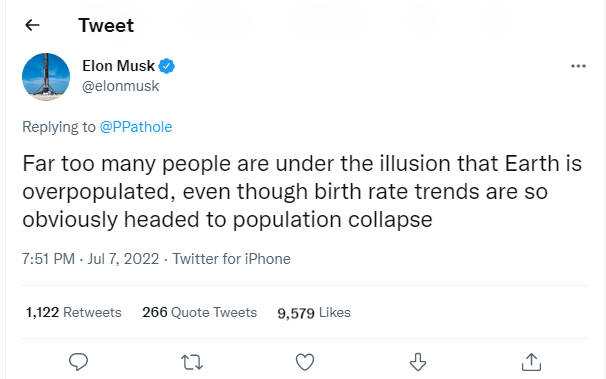The width and height of the screenshot is (606, 379).
Task: Click the 7:51 PM timestamp
Action: [x=48, y=259]
